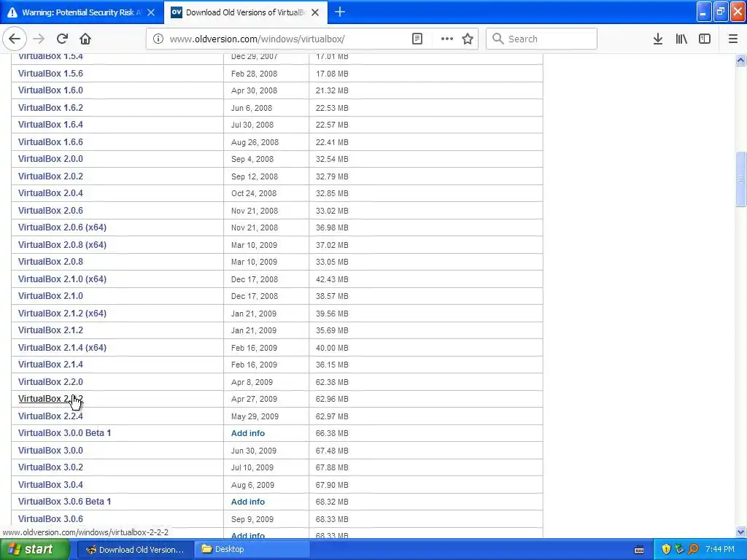
Task: Switch to Warning: Potential Security Risk tab
Action: coord(82,12)
